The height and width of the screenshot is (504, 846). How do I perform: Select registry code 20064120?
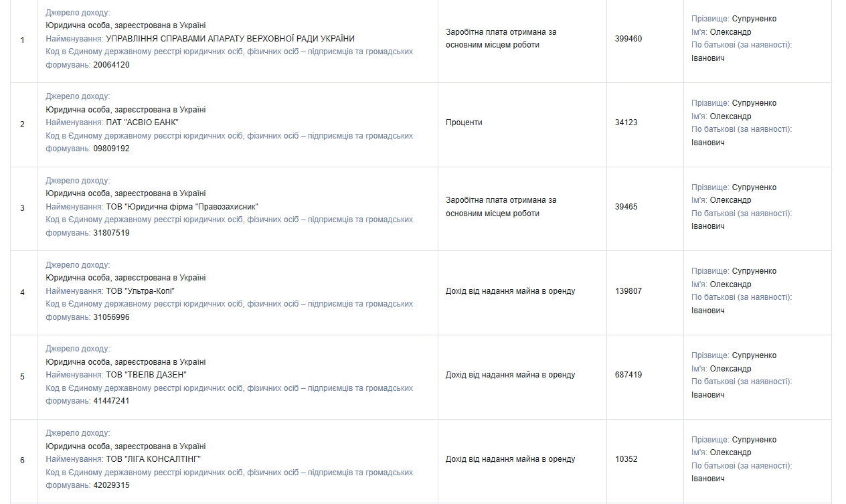pos(111,65)
